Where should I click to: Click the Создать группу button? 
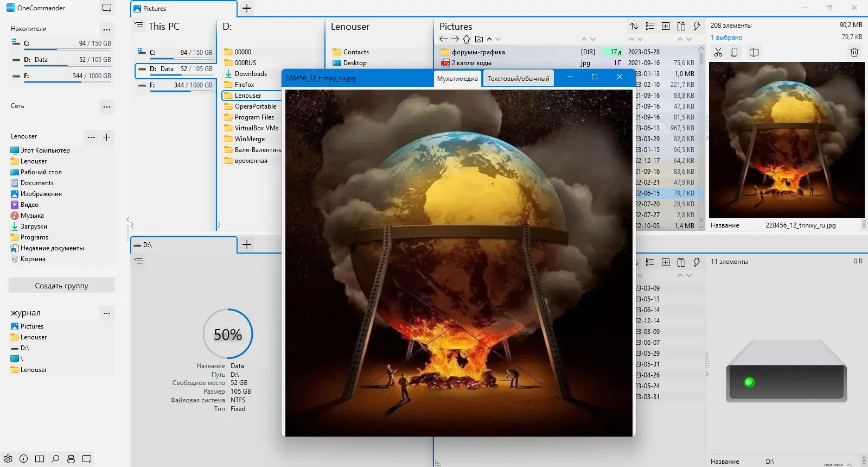(61, 286)
